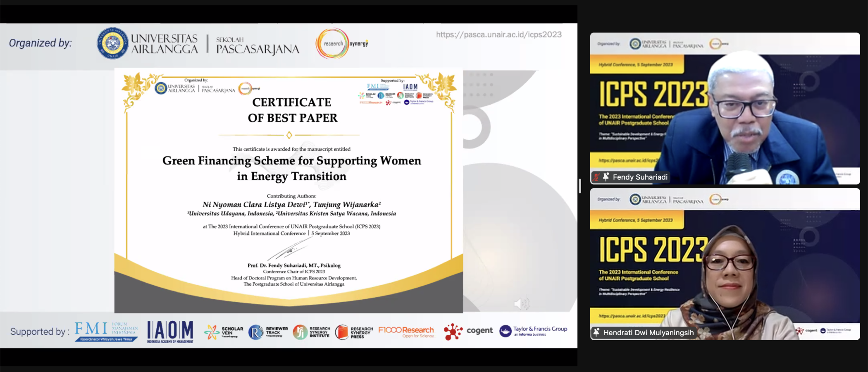The height and width of the screenshot is (372, 868).
Task: Click the Universitas Airlangga seal logo in header
Action: pyautogui.click(x=113, y=43)
